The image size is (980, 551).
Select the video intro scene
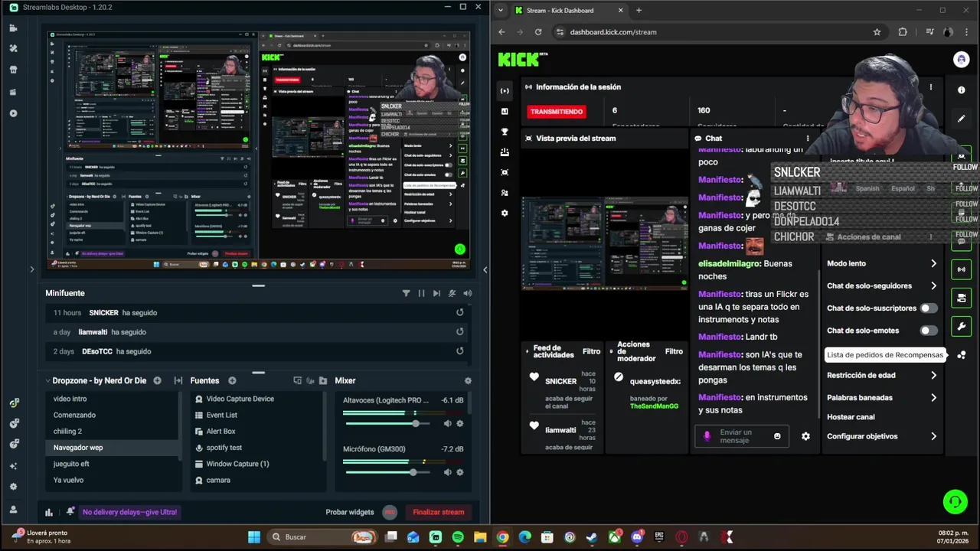tap(113, 399)
